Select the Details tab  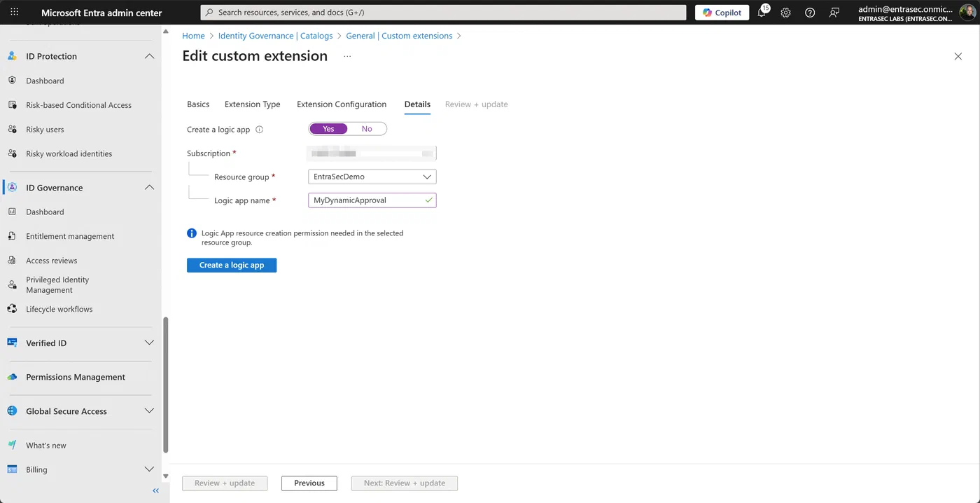(417, 104)
